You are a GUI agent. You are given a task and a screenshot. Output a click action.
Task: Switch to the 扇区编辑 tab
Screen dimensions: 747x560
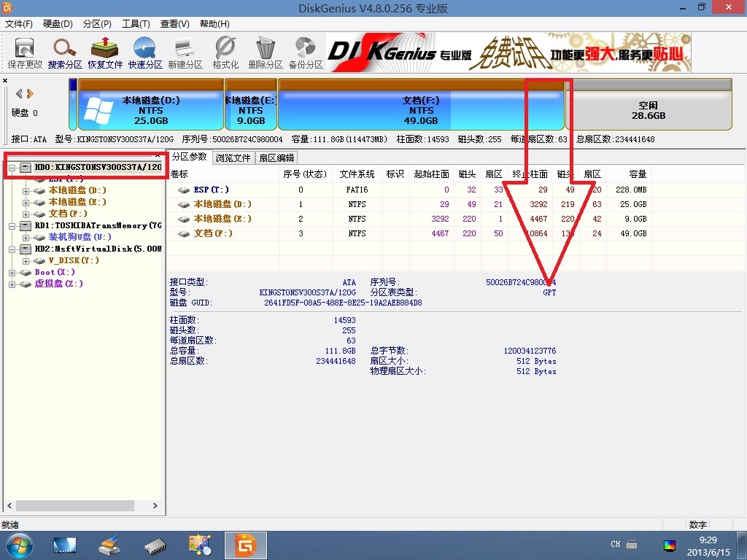(x=276, y=157)
